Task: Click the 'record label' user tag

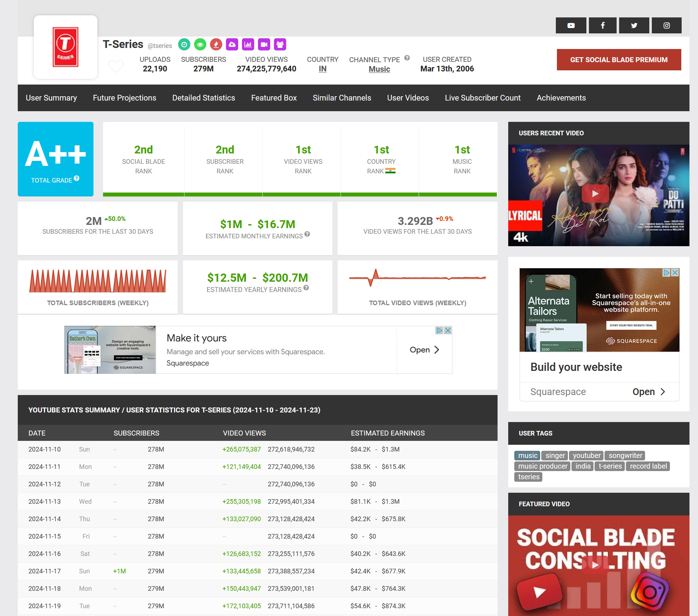Action: [648, 466]
